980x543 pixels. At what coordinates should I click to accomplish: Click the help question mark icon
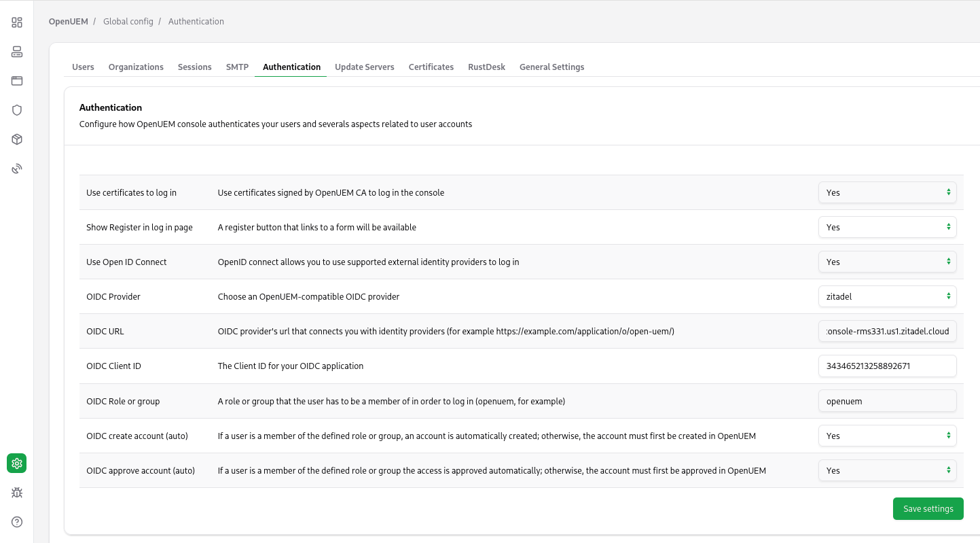17,522
